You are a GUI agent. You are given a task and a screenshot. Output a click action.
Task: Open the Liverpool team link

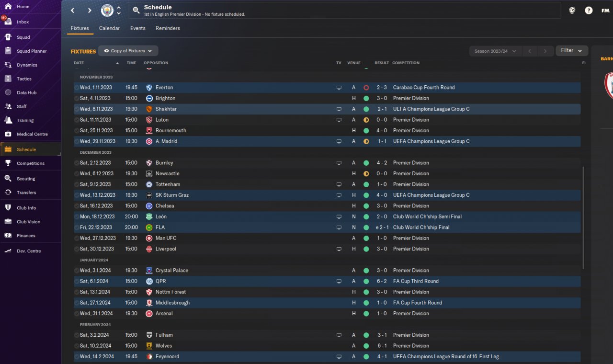[x=166, y=249]
